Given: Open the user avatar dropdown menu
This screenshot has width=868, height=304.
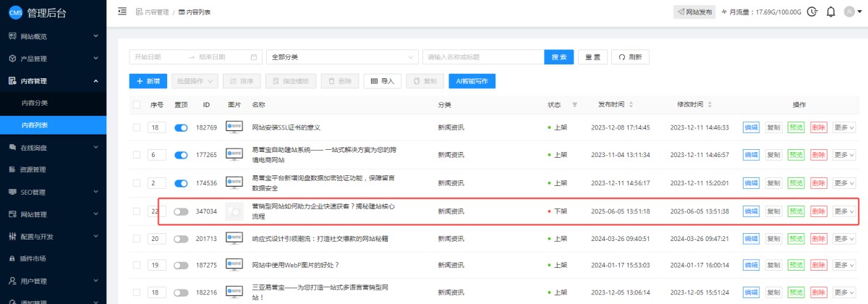Looking at the screenshot, I should 853,12.
